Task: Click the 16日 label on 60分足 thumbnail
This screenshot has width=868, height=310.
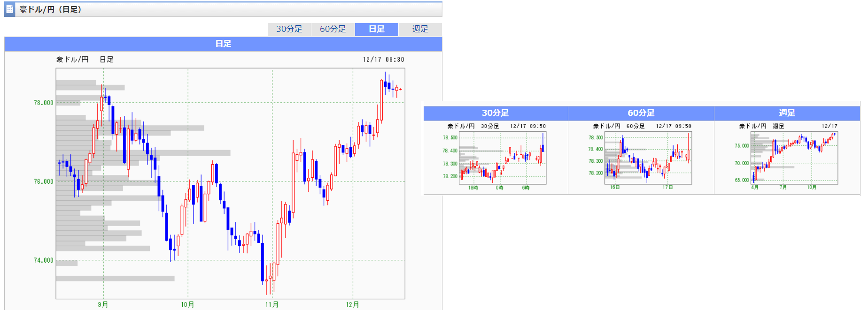Action: coord(615,187)
